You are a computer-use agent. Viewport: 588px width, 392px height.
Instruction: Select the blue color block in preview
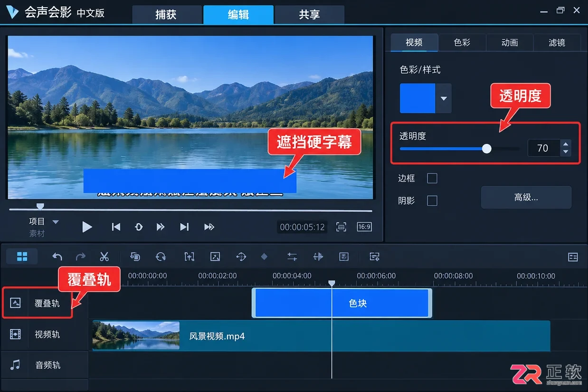tap(190, 181)
